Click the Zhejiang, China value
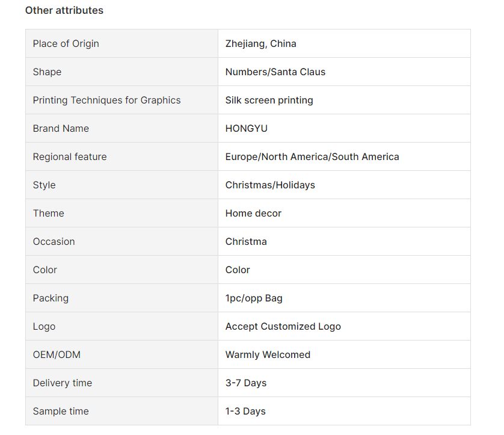Viewport: 504px width, 435px height. coord(260,44)
